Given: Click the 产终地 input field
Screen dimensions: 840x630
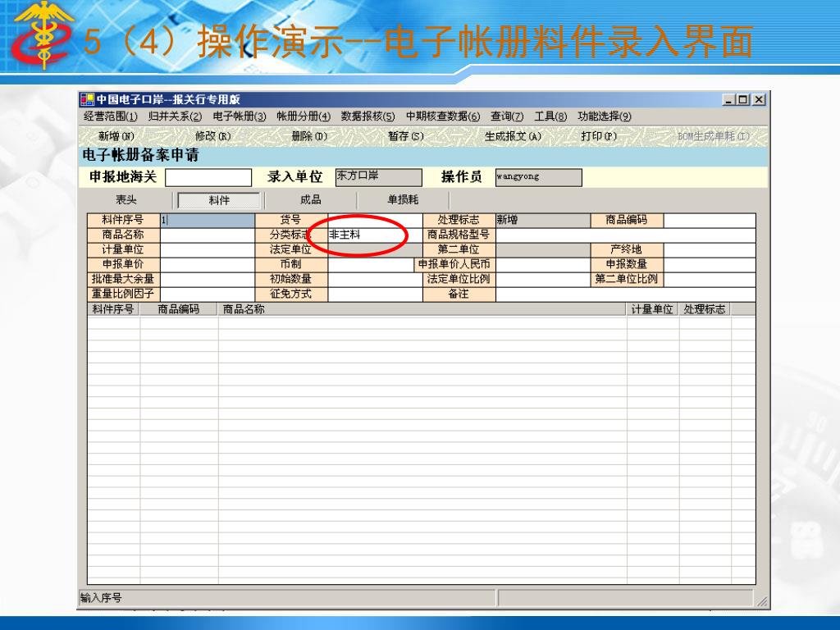Looking at the screenshot, I should pos(710,249).
